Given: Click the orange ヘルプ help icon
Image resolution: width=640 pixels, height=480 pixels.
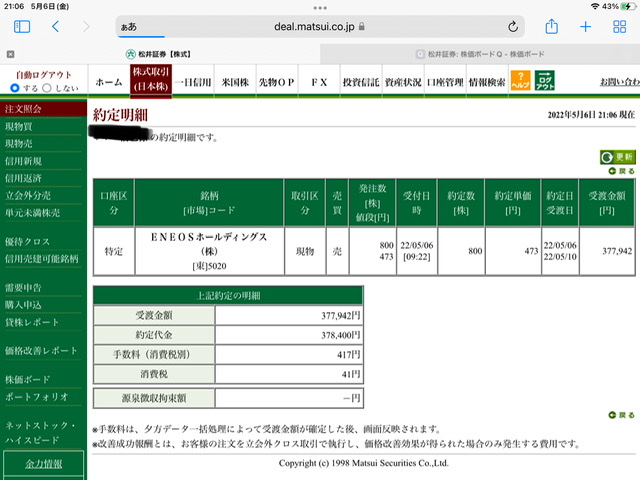Looking at the screenshot, I should point(520,80).
